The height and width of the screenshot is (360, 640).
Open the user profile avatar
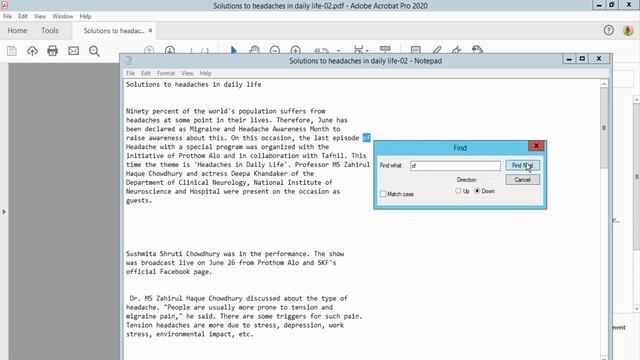pos(628,30)
